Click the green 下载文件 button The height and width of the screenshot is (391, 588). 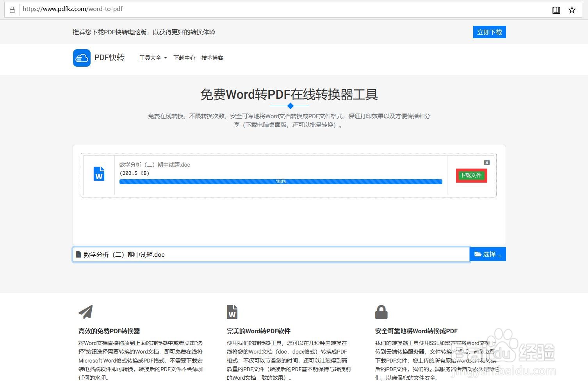(x=471, y=175)
